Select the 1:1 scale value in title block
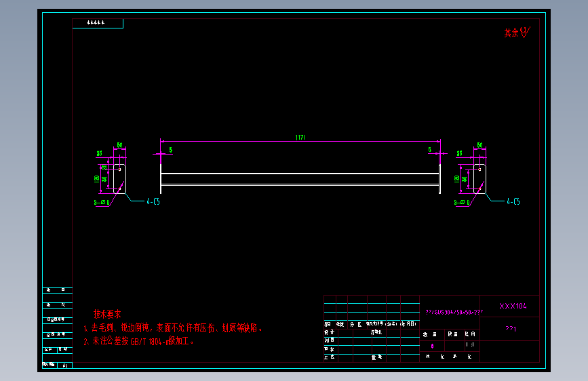The width and height of the screenshot is (588, 381). tap(470, 344)
